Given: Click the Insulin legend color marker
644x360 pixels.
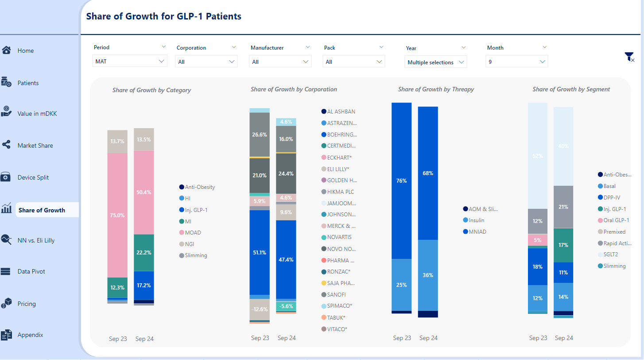Looking at the screenshot, I should [x=466, y=220].
